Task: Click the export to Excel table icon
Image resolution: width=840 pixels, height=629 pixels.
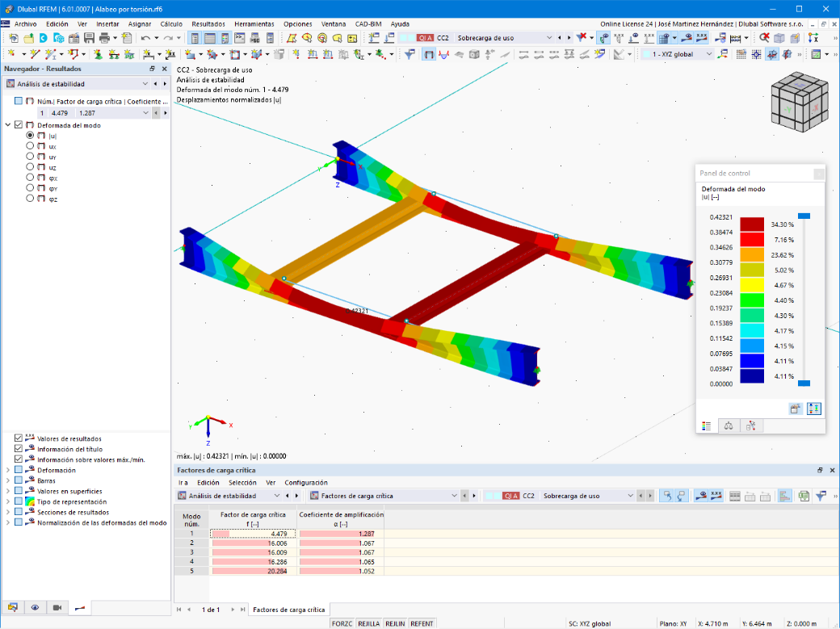Action: [804, 496]
